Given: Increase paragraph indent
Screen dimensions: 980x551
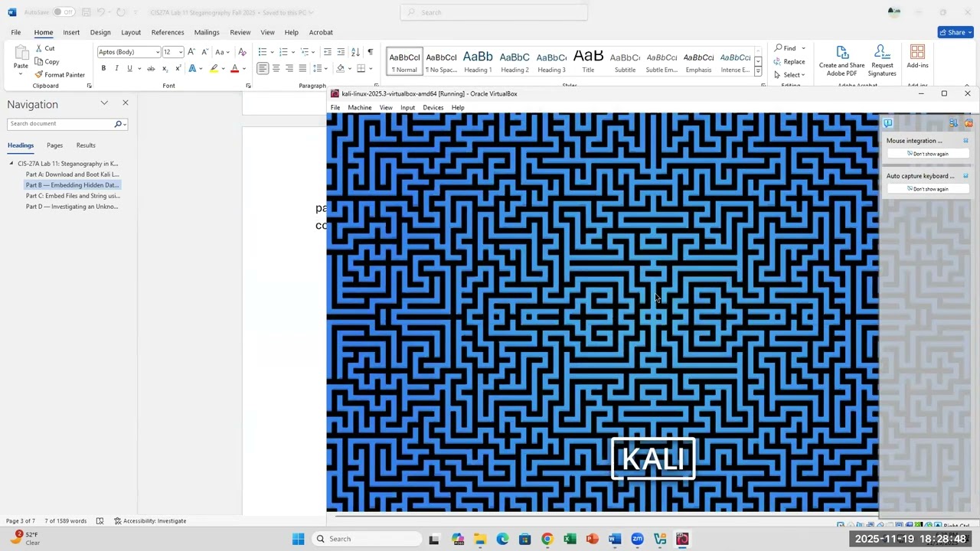Looking at the screenshot, I should pyautogui.click(x=341, y=51).
